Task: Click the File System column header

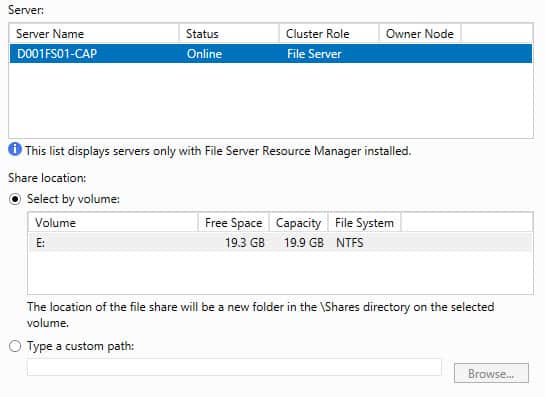Action: point(365,222)
